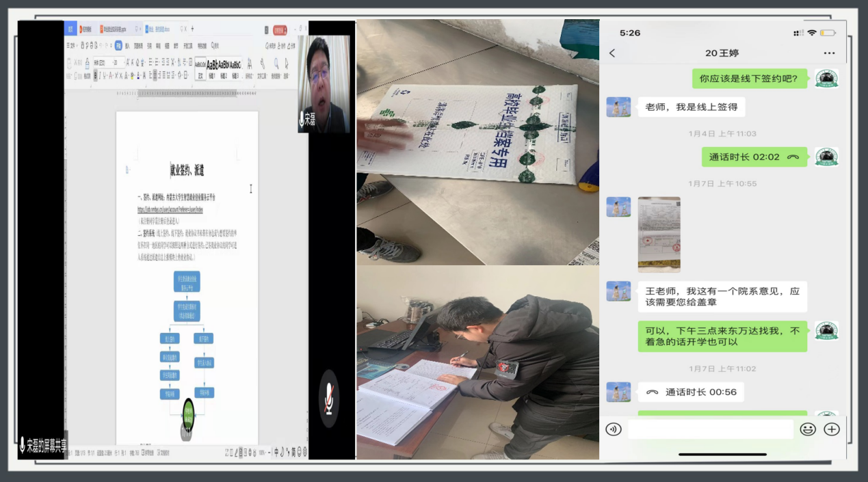
Task: Tap the plus attachment icon in chat
Action: point(832,429)
